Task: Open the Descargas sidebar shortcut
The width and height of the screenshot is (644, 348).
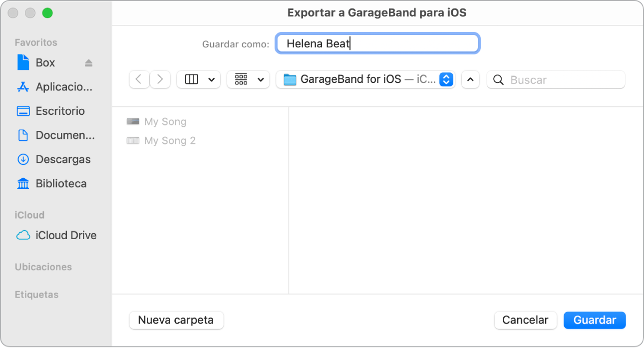Action: click(x=62, y=159)
